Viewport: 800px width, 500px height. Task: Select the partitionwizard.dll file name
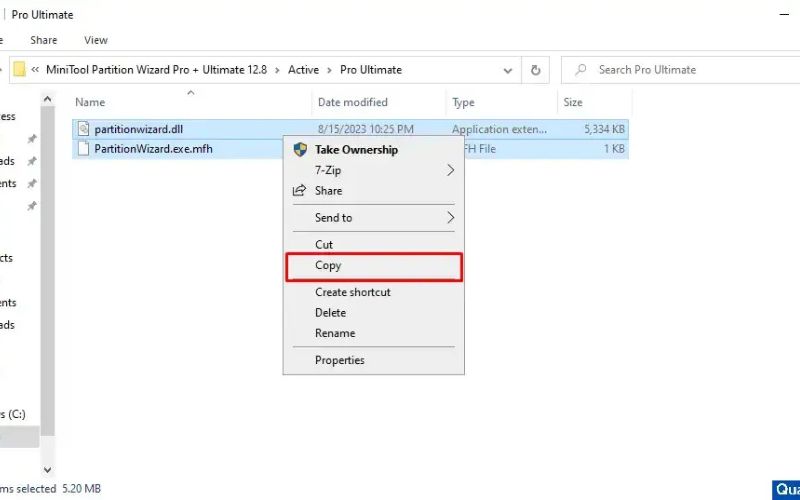[x=138, y=129]
